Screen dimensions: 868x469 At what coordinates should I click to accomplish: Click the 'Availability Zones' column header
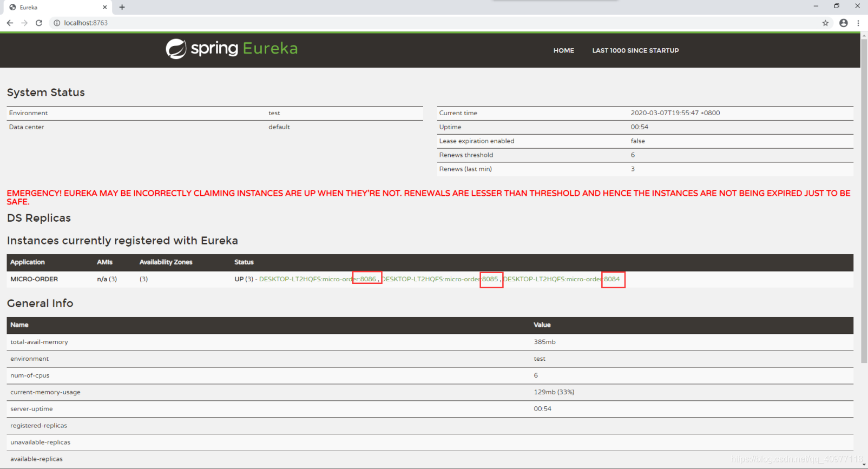pos(166,262)
